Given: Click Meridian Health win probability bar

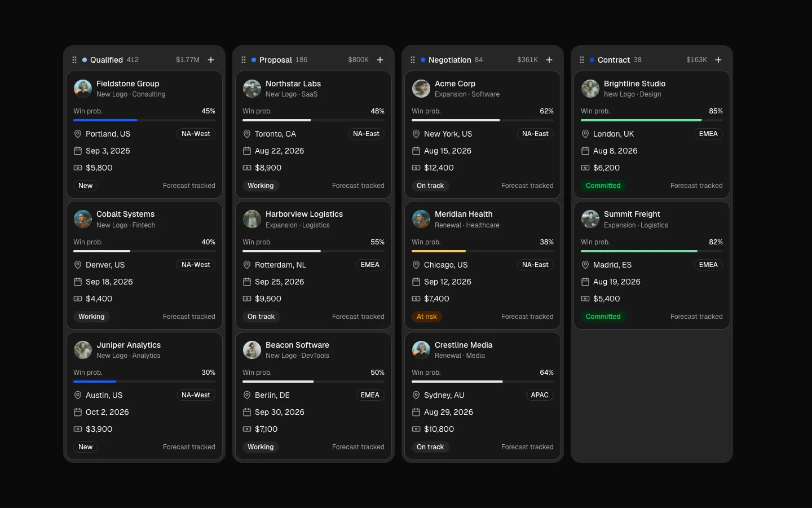Looking at the screenshot, I should click(x=483, y=251).
